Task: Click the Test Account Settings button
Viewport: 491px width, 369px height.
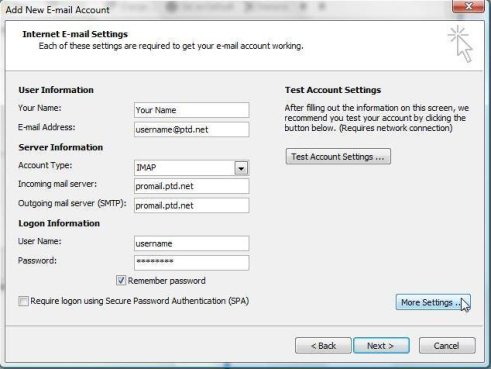Action: tap(338, 157)
